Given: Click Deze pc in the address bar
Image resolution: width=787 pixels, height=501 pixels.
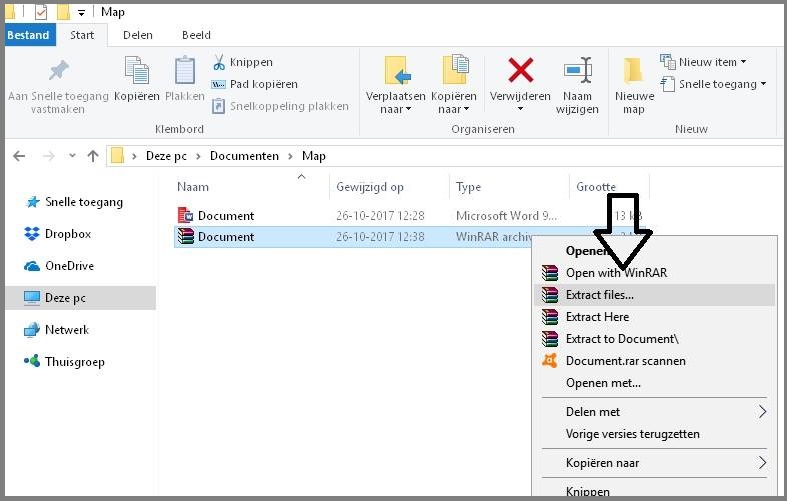Looking at the screenshot, I should pos(166,156).
